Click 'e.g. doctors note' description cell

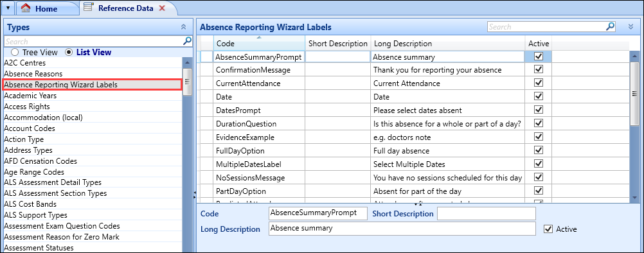click(x=448, y=137)
